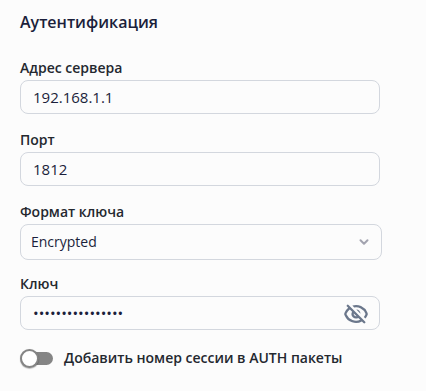
Task: Expand the key format list showing Encrypted
Action: (x=201, y=242)
